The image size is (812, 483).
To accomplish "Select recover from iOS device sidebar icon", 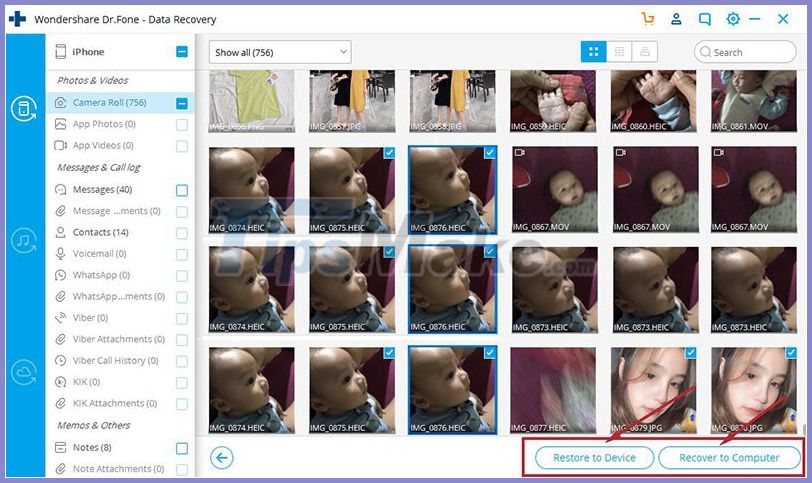I will pos(24,109).
